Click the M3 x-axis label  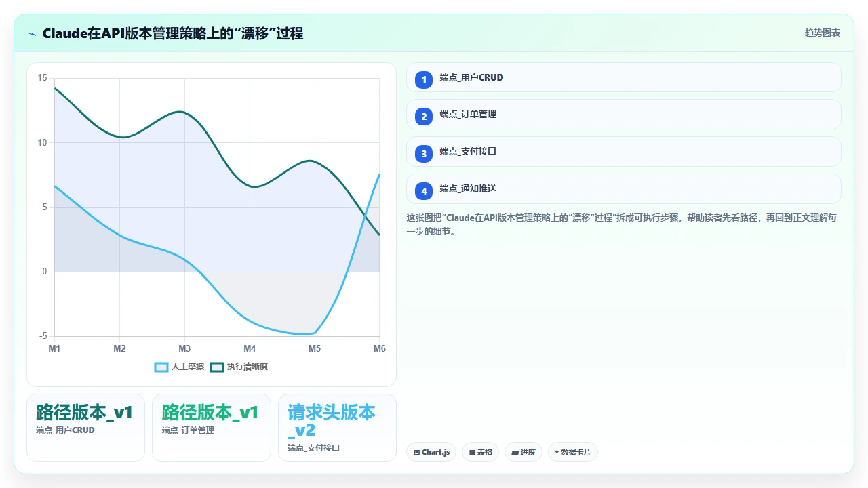pyautogui.click(x=184, y=348)
